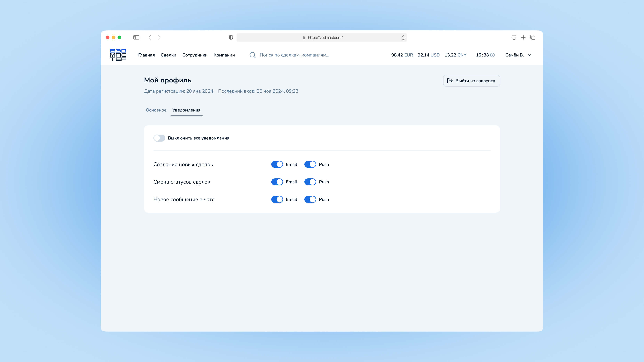The image size is (644, 362).
Task: Switch to the Основное tab
Action: pos(156,110)
